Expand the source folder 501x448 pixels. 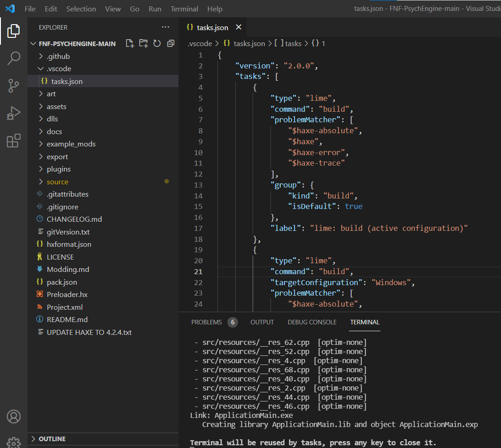coord(57,182)
